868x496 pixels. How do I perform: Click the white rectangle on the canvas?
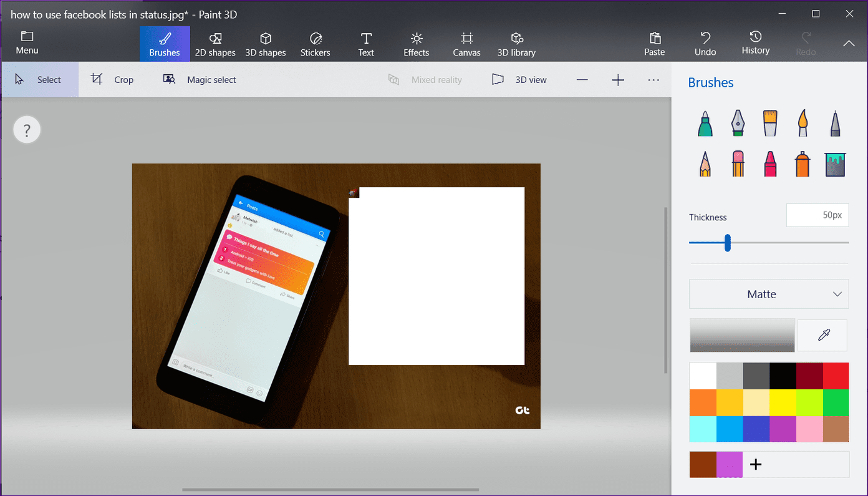[436, 276]
